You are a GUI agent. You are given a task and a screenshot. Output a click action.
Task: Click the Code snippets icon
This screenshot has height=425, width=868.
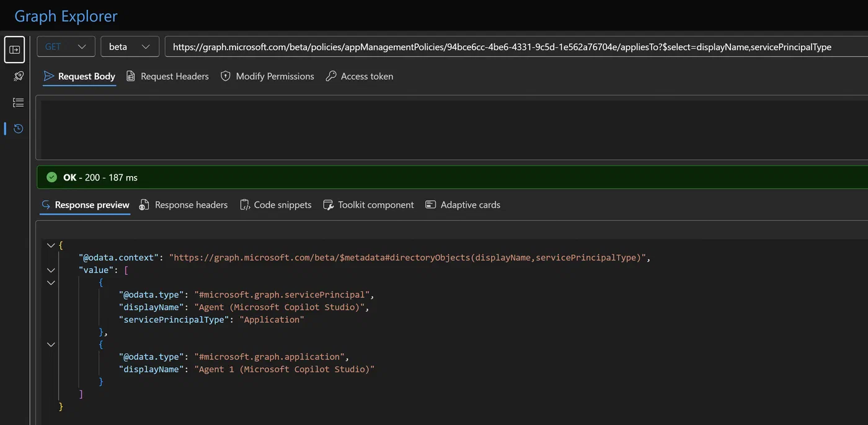[x=244, y=205]
